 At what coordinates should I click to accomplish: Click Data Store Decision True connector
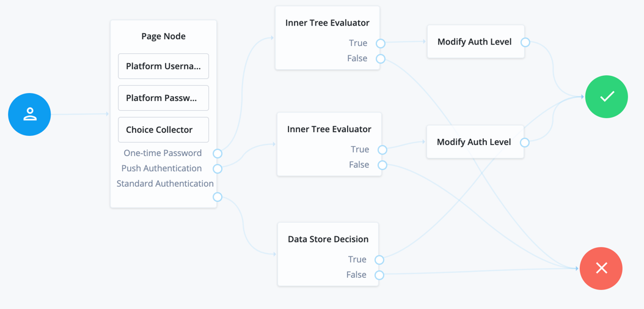pos(379,260)
